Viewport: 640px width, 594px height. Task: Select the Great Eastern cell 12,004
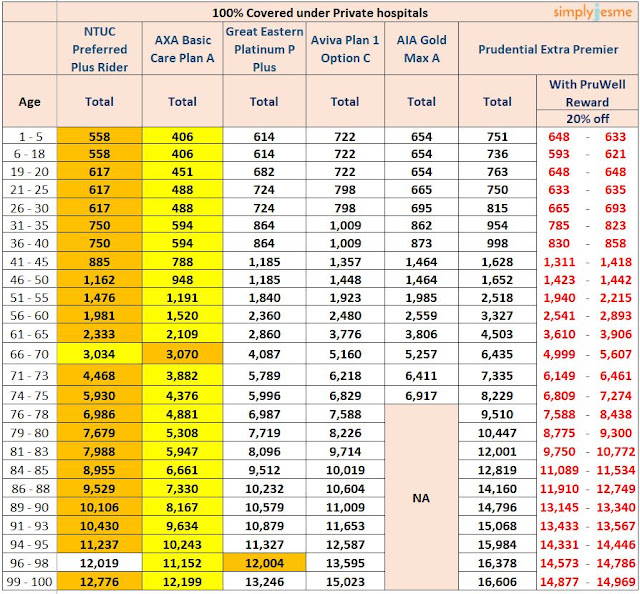pyautogui.click(x=264, y=563)
